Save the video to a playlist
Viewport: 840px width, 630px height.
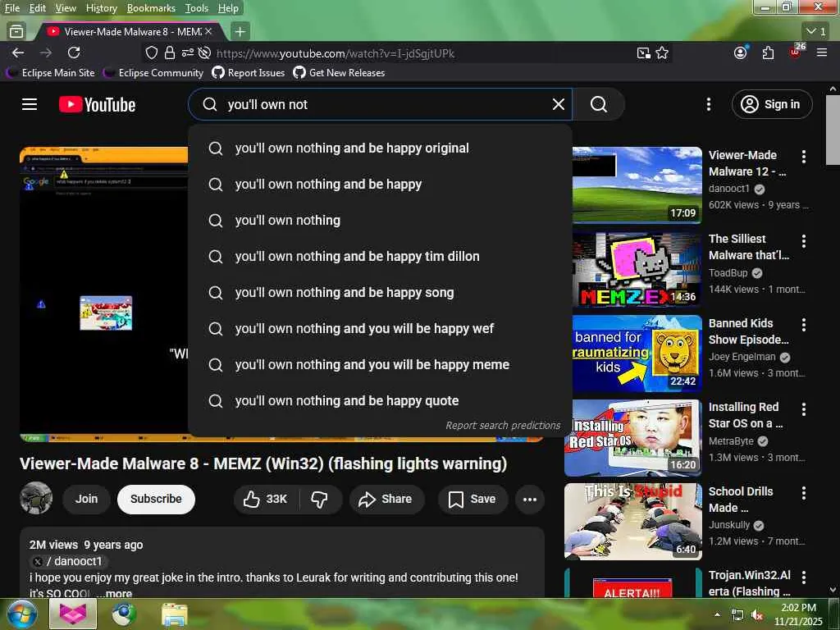click(x=472, y=500)
